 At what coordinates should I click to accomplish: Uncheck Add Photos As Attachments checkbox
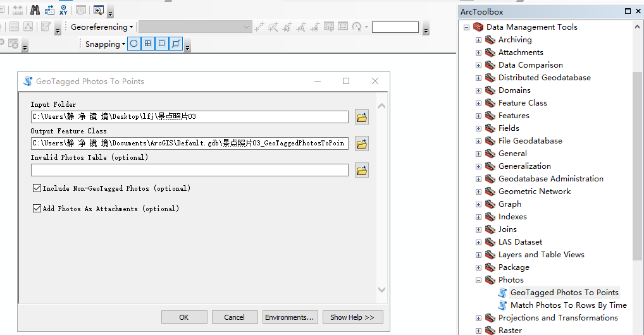(x=37, y=208)
